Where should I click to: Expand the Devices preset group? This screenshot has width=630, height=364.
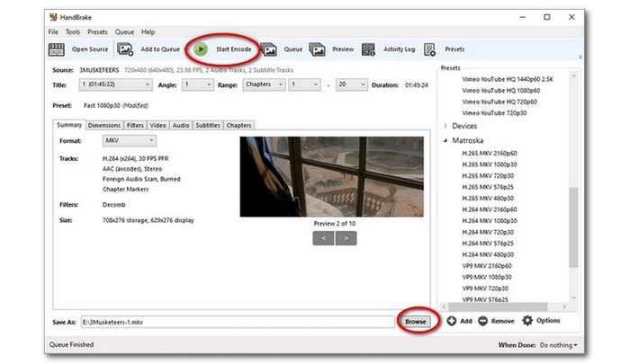(445, 126)
